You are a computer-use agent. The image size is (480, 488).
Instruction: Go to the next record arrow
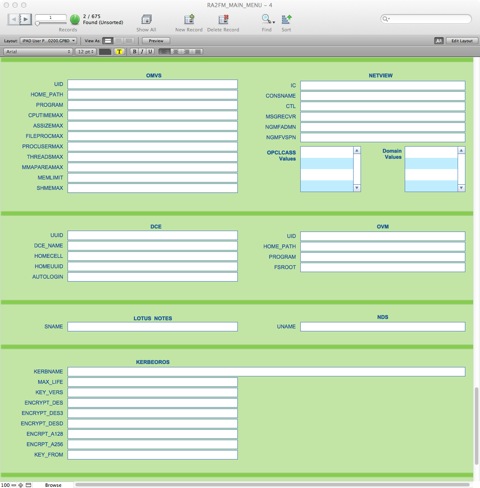click(x=26, y=19)
